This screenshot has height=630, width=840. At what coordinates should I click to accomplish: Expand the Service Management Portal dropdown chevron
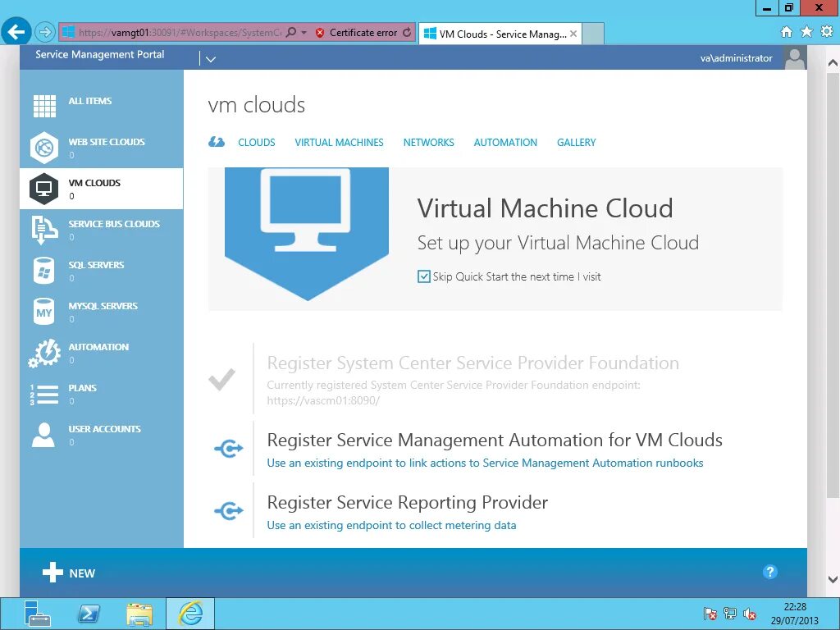point(211,59)
